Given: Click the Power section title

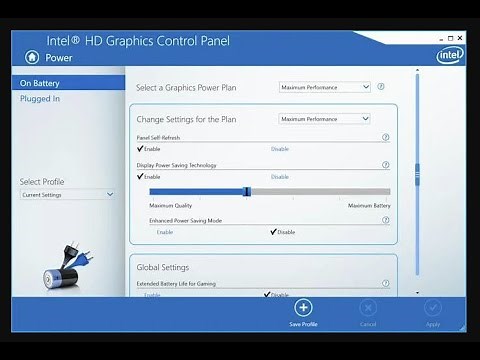Looking at the screenshot, I should click(x=59, y=58).
